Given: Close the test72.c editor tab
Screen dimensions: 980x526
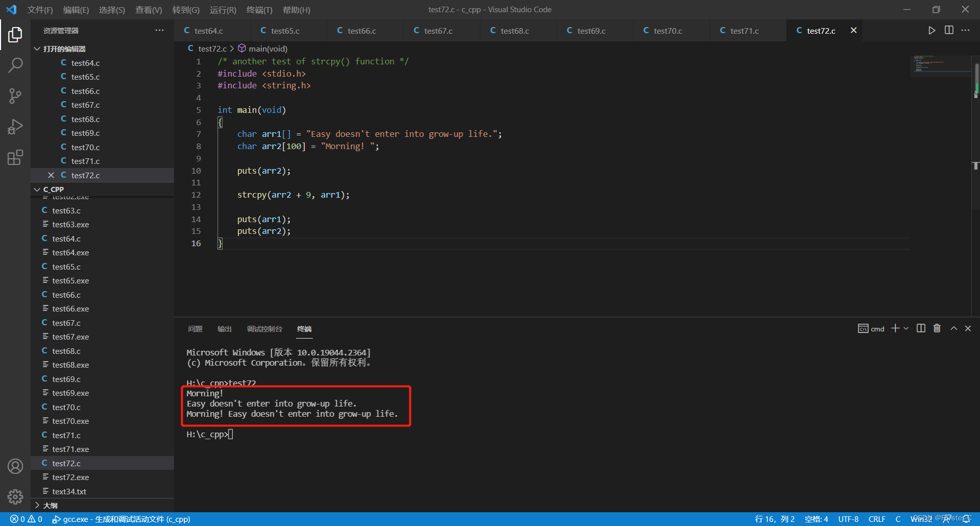Looking at the screenshot, I should [x=853, y=31].
